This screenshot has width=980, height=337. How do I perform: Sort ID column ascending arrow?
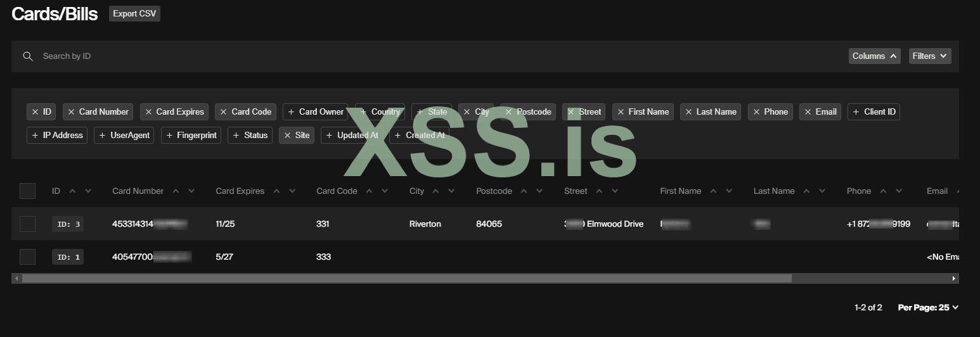click(72, 191)
